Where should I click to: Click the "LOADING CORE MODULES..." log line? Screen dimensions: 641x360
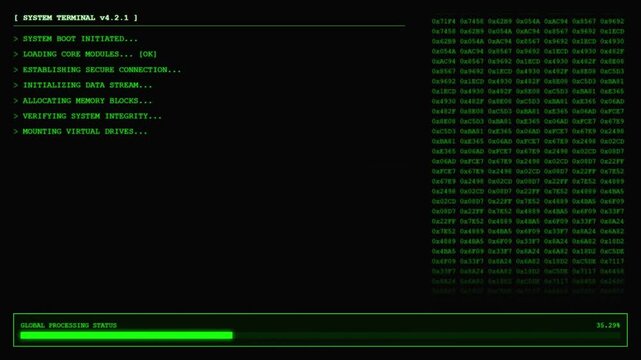pos(73,54)
